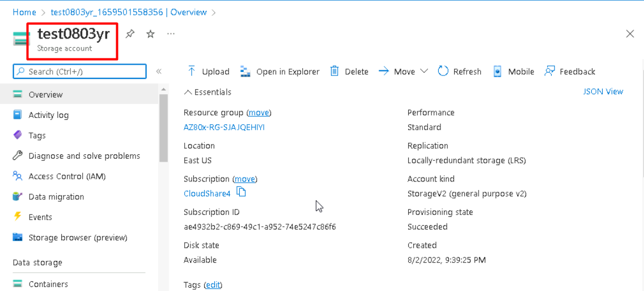Image resolution: width=644 pixels, height=291 pixels.
Task: Copy the CloudShare4 subscription name icon
Action: tap(241, 192)
